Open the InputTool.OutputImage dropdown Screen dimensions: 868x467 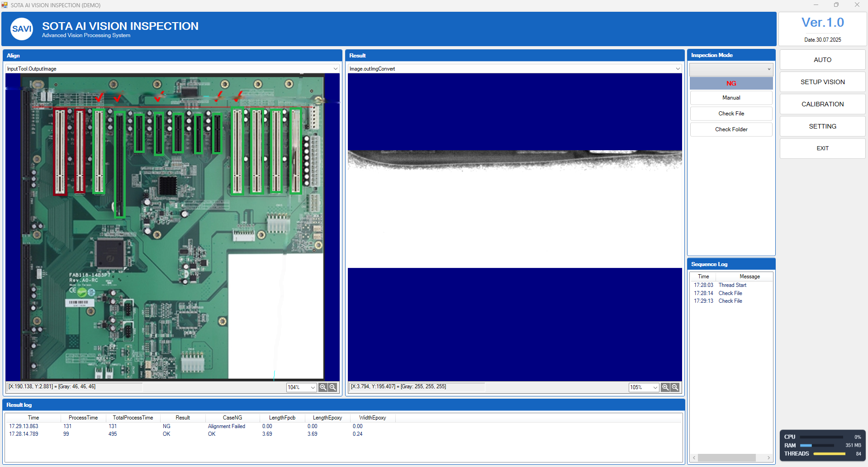coord(172,69)
